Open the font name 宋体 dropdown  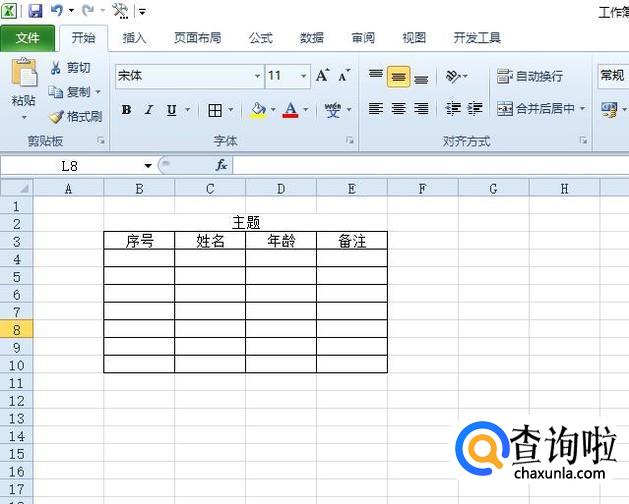257,76
